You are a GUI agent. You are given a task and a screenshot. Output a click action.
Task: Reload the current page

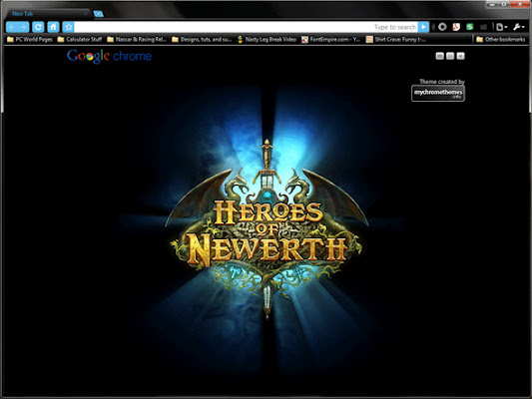tap(38, 27)
